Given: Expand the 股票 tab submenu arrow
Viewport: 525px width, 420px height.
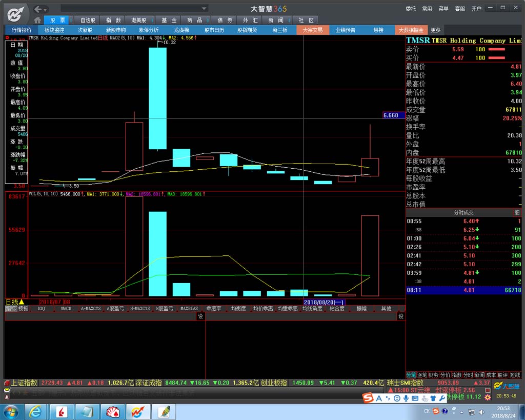Looking at the screenshot, I should (x=71, y=21).
